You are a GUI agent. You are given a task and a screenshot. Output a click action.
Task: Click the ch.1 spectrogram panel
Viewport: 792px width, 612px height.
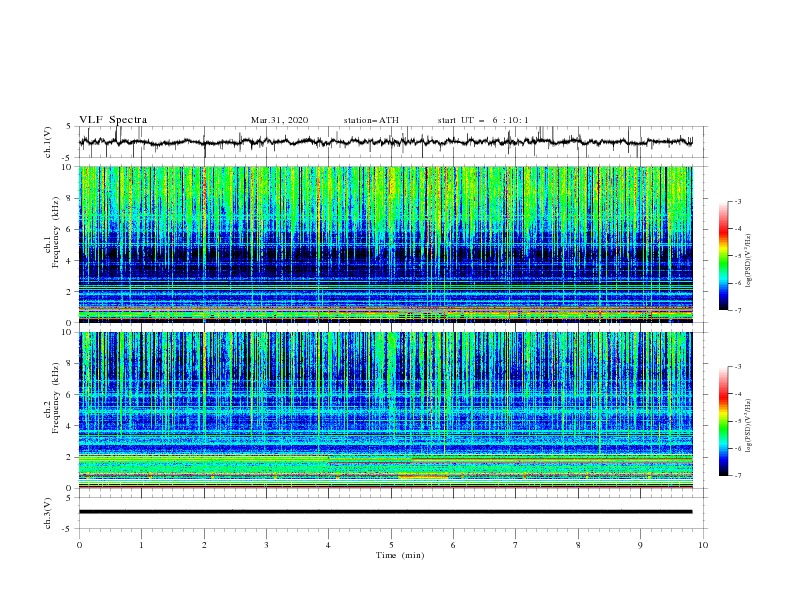(x=386, y=244)
